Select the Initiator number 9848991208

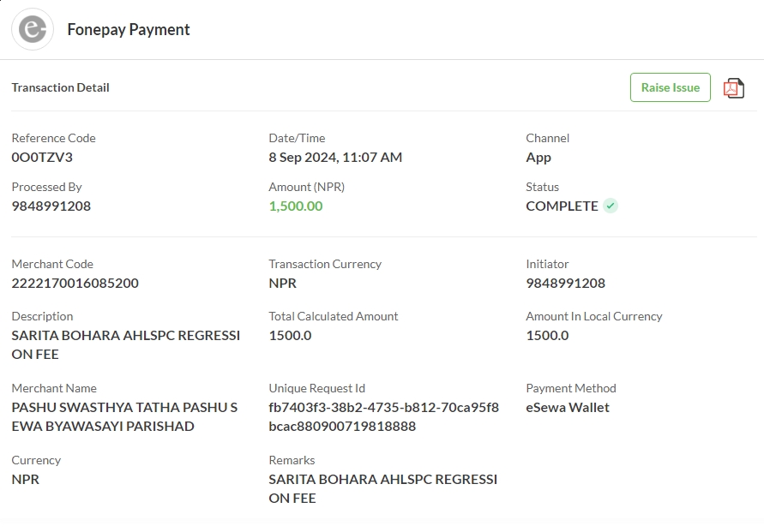pyautogui.click(x=566, y=283)
